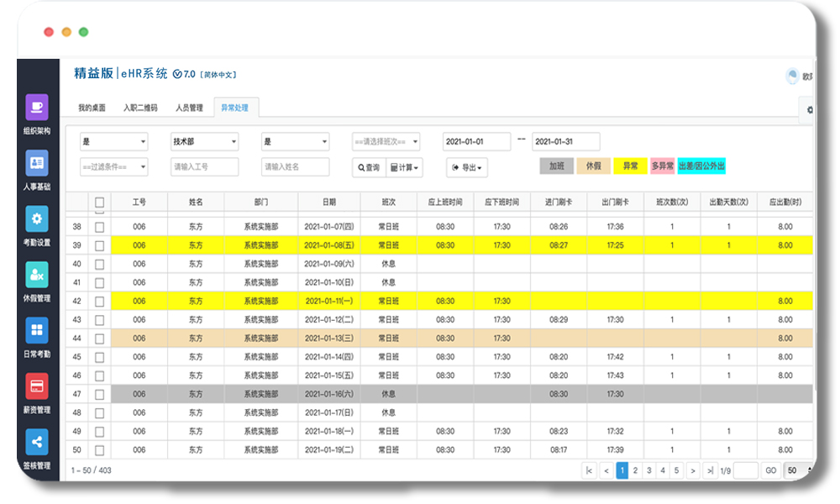
Task: Go to 薪资管理 sidebar icon
Action: pyautogui.click(x=37, y=386)
